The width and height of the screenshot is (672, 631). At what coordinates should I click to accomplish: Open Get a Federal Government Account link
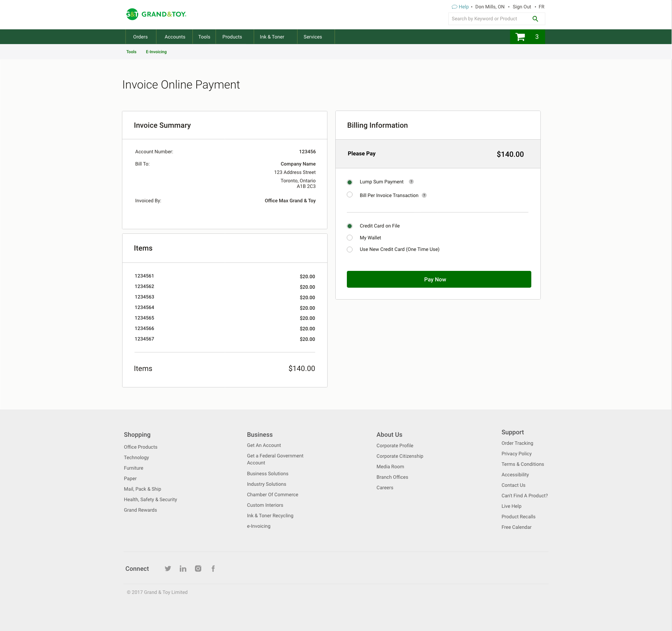tap(275, 459)
